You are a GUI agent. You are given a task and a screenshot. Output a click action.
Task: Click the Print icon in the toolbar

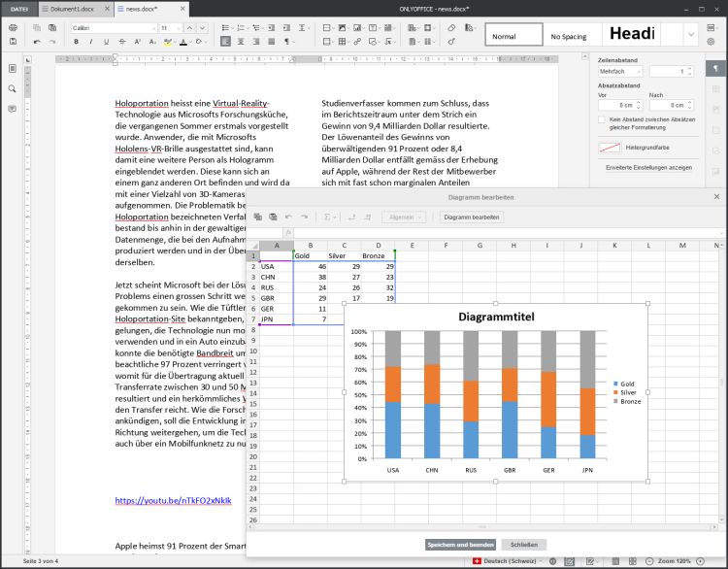click(x=13, y=27)
